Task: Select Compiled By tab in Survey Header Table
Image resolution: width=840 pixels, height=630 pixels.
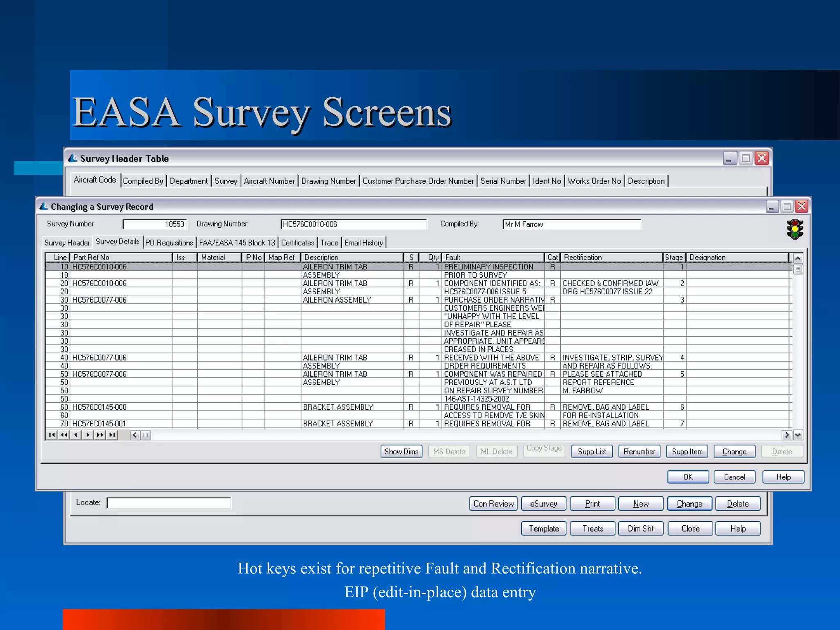Action: click(x=143, y=181)
